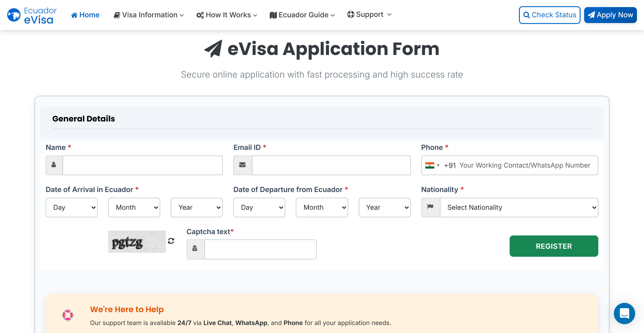Open the arrival Month dropdown
Viewport: 644px width, 333px height.
click(134, 207)
